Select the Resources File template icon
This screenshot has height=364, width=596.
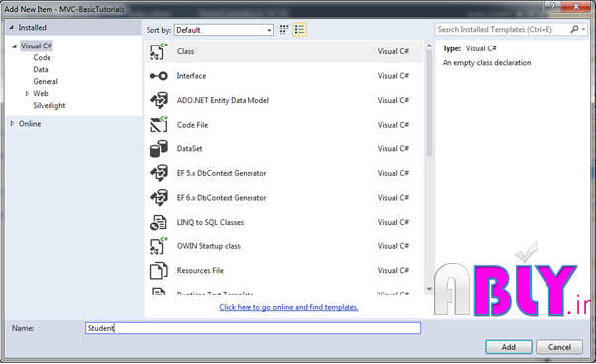pos(158,271)
